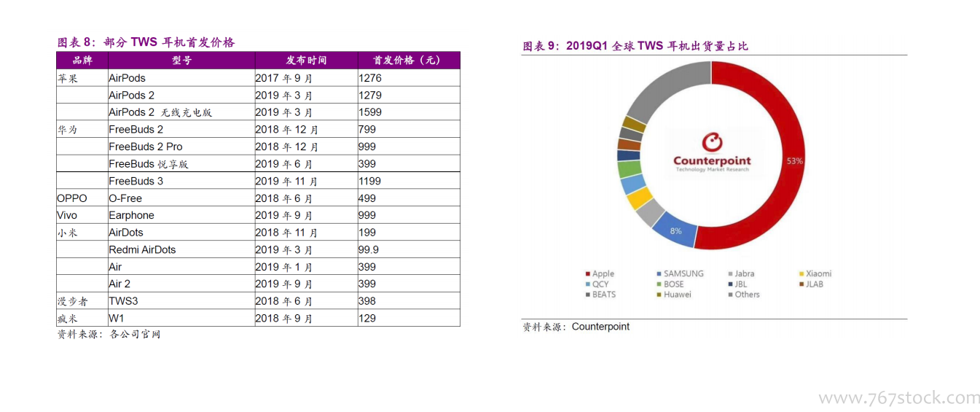Click the red Apple legend swatch
The image size is (980, 412).
click(587, 274)
